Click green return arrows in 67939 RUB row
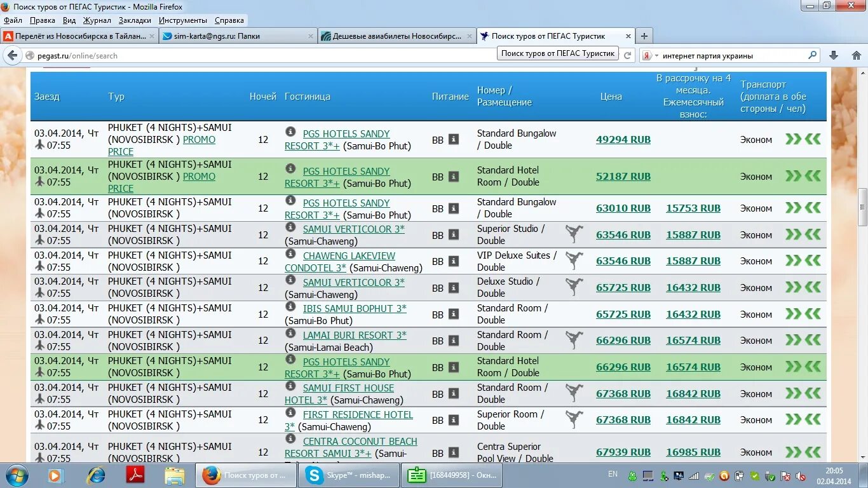 [x=813, y=452]
